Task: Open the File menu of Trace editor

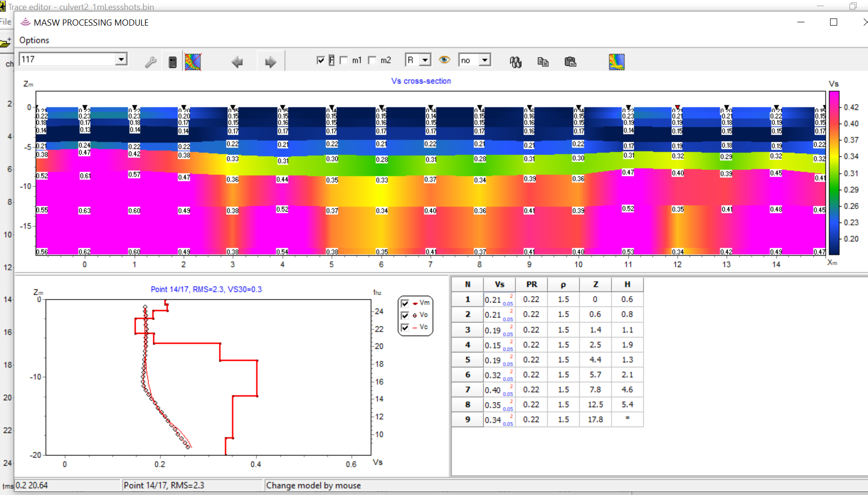Action: pyautogui.click(x=6, y=22)
